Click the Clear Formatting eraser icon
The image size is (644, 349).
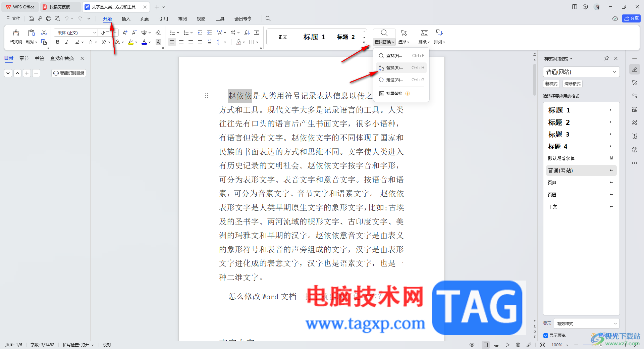(x=158, y=33)
